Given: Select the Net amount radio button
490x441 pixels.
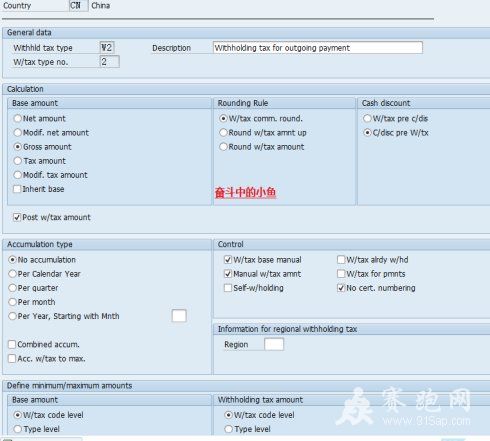Looking at the screenshot, I should tap(18, 118).
